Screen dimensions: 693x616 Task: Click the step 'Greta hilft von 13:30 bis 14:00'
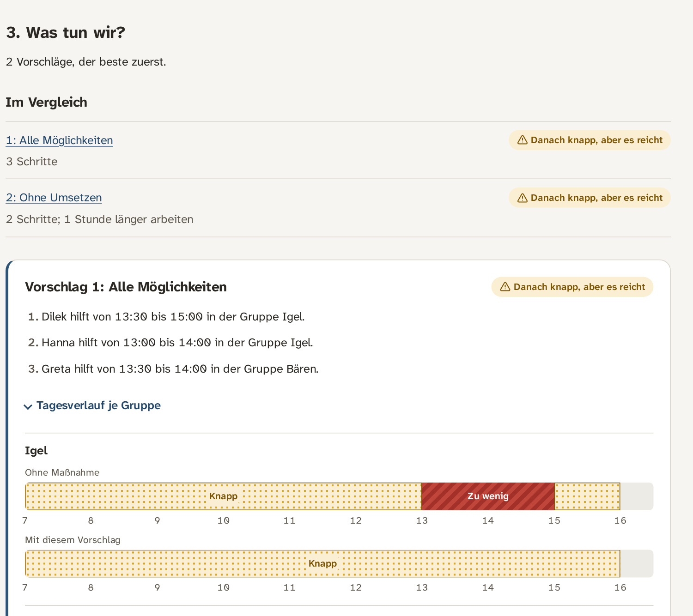[x=180, y=369]
